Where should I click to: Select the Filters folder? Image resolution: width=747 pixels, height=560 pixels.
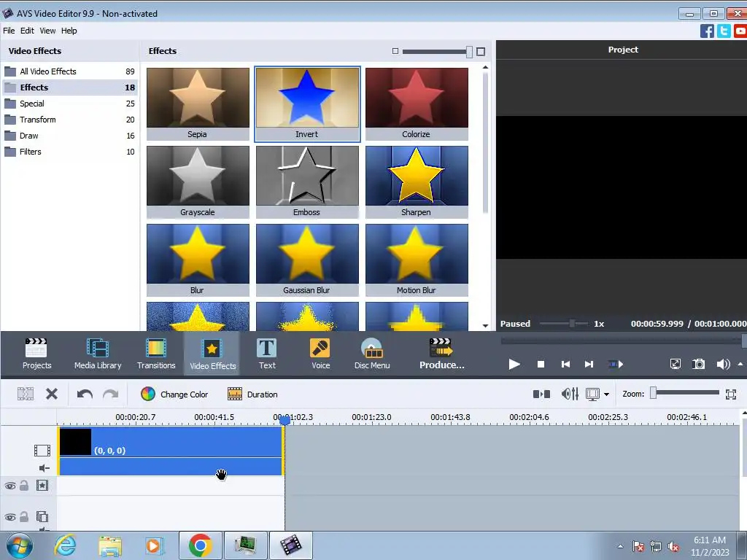69,152
